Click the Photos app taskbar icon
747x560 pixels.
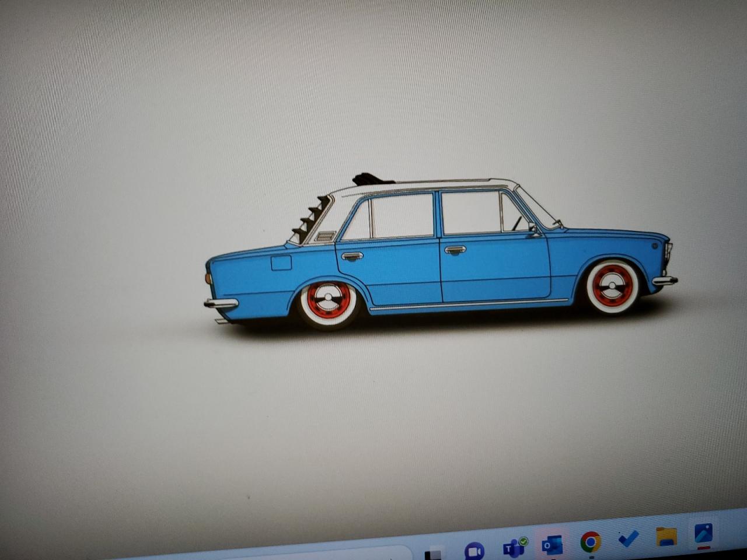coord(703,533)
